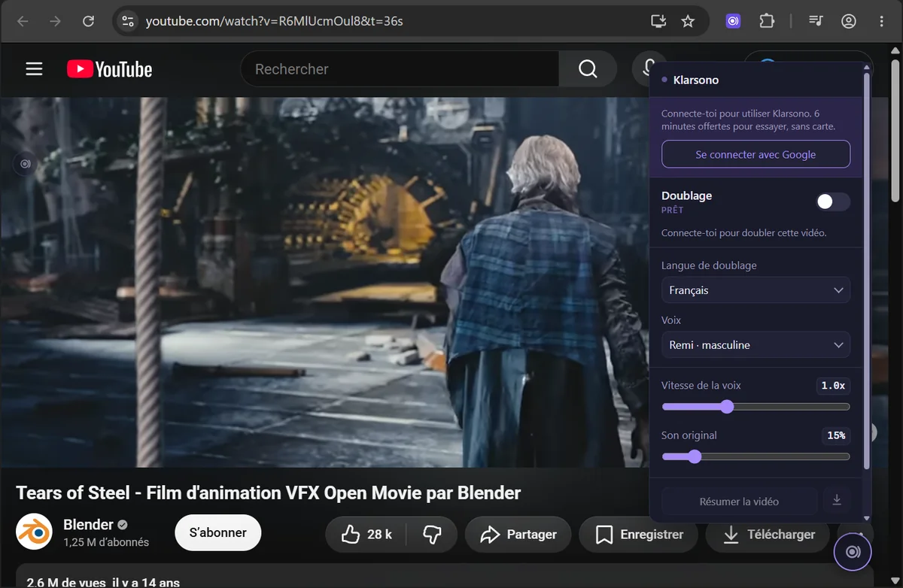Click the Son original volume slider
The height and width of the screenshot is (588, 903).
click(x=756, y=456)
